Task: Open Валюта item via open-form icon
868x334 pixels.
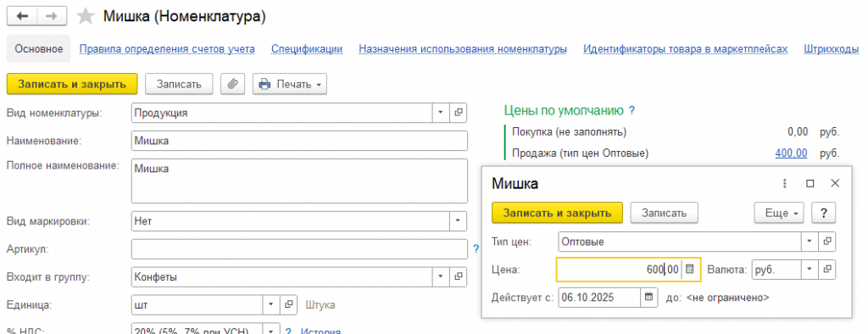Action: pos(827,270)
